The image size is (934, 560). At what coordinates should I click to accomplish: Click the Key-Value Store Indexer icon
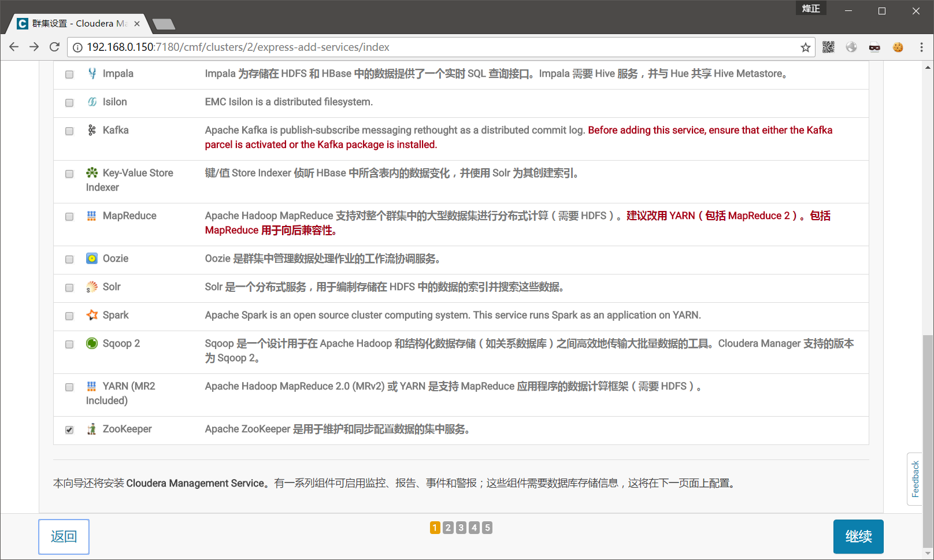tap(92, 173)
